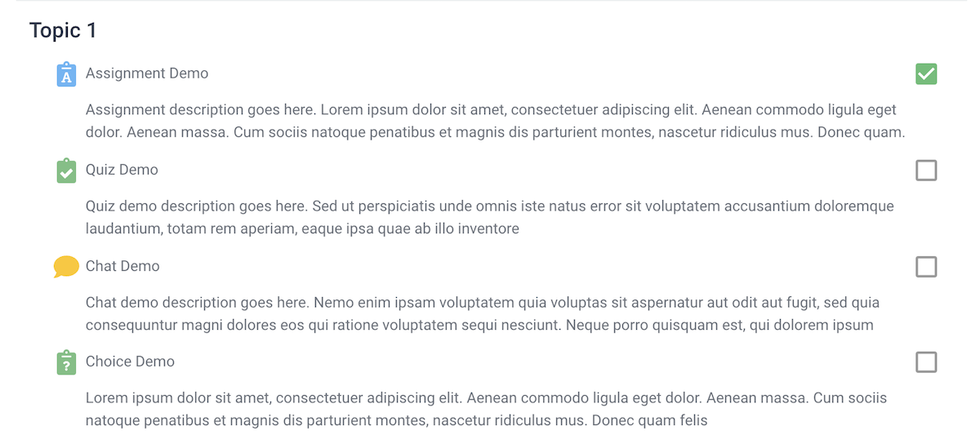Check the Choice Demo completion checkbox

coord(926,362)
